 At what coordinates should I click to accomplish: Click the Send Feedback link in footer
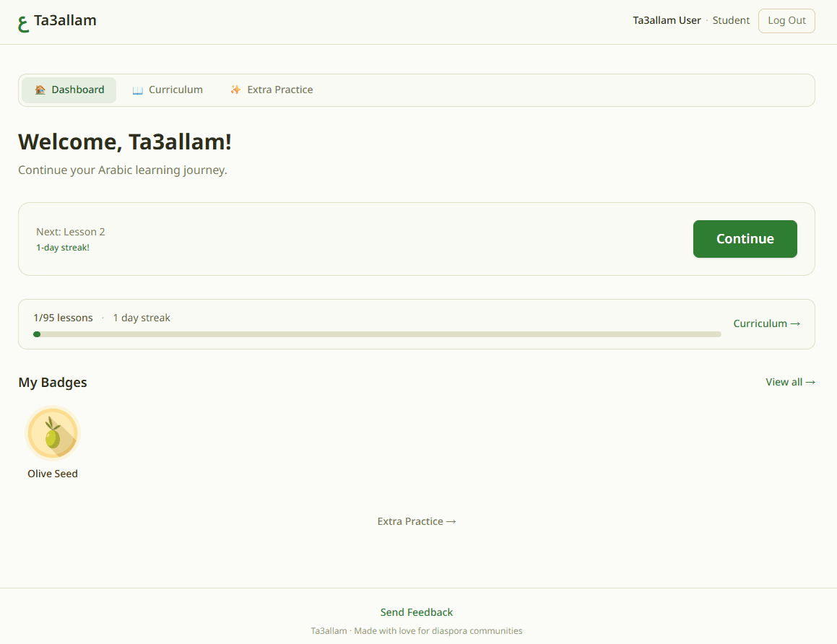(x=417, y=612)
